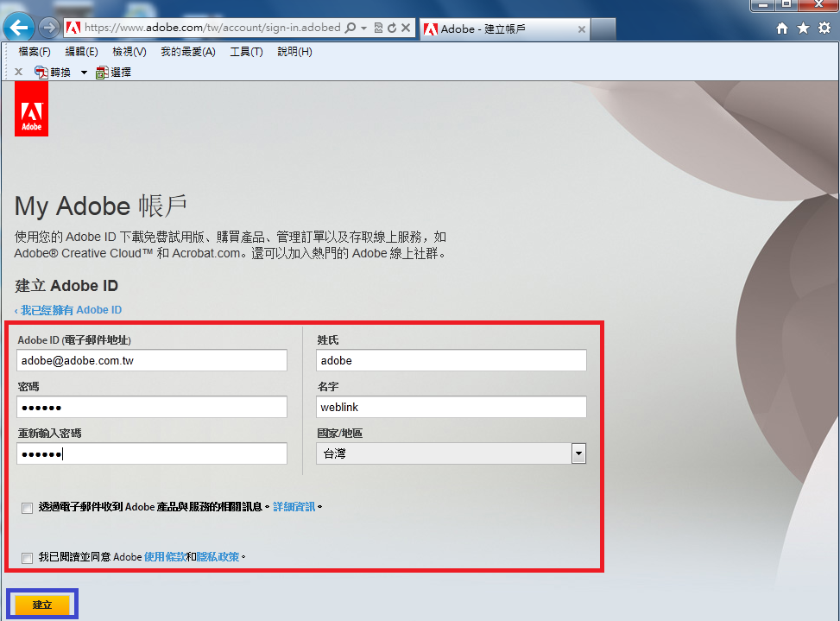
Task: Open the address bar dropdown arrow
Action: coord(363,28)
